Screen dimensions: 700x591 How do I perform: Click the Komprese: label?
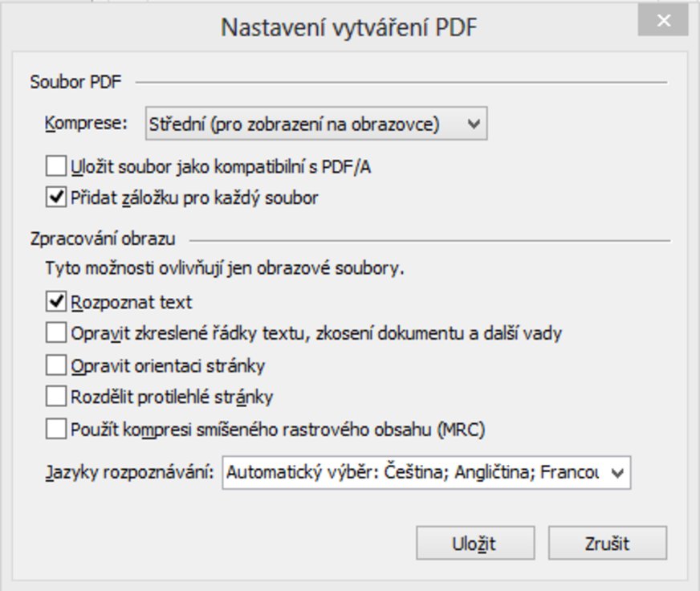(86, 124)
